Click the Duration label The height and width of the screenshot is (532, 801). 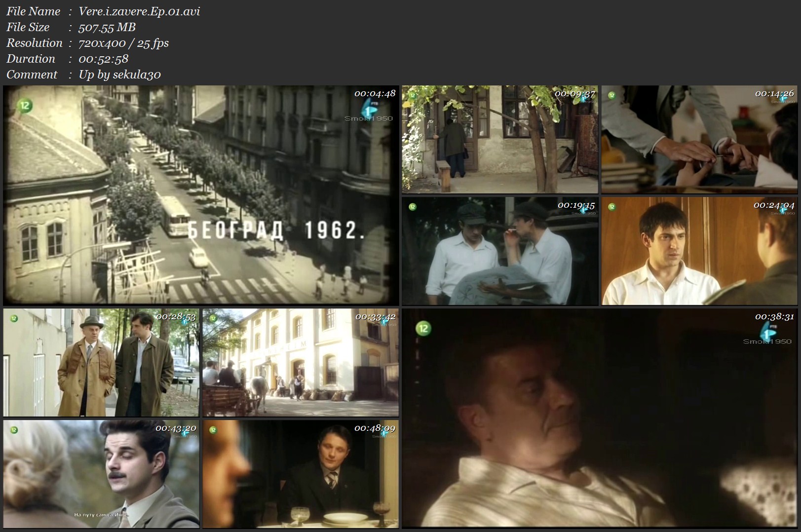coord(31,59)
